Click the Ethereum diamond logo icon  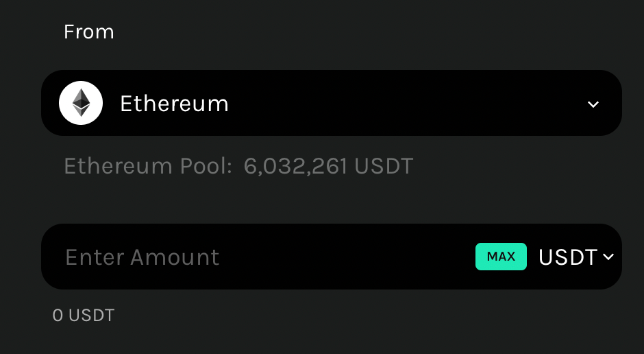click(x=81, y=103)
